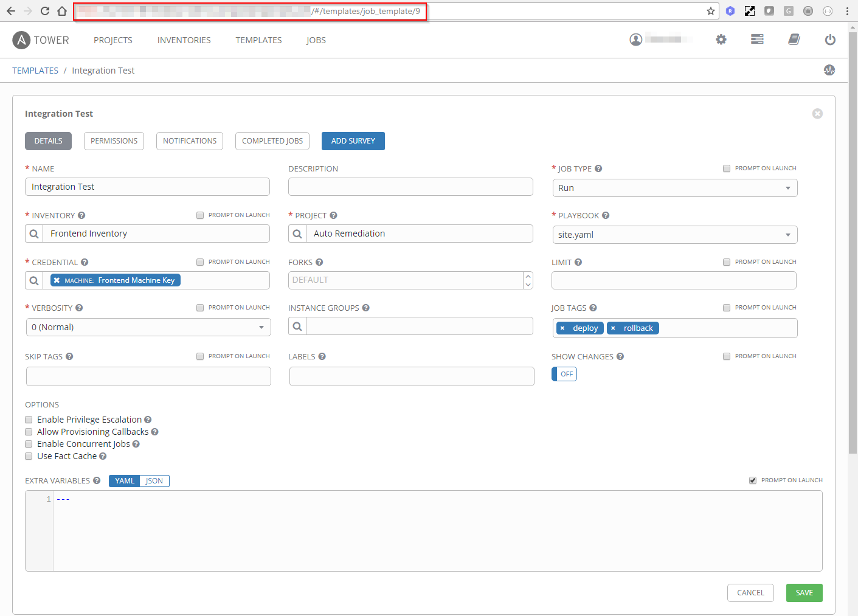Click the Verbosity help icon
This screenshot has width=858, height=616.
(79, 308)
